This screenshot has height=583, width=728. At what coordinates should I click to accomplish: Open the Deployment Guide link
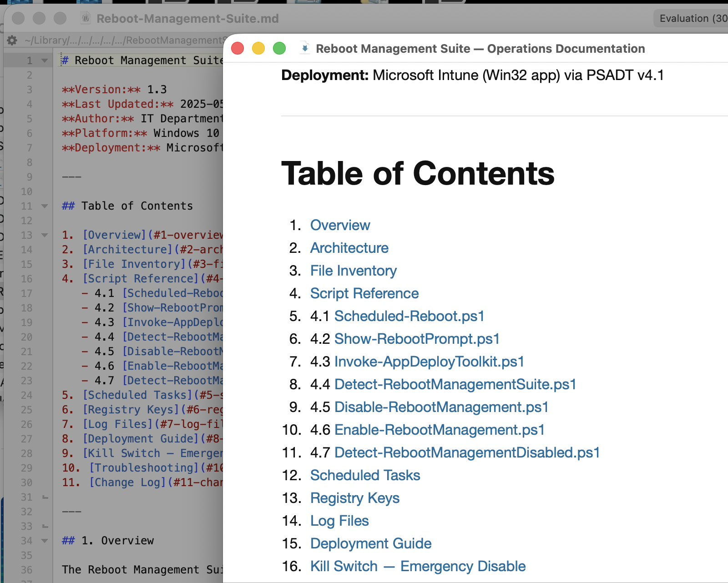pyautogui.click(x=370, y=543)
